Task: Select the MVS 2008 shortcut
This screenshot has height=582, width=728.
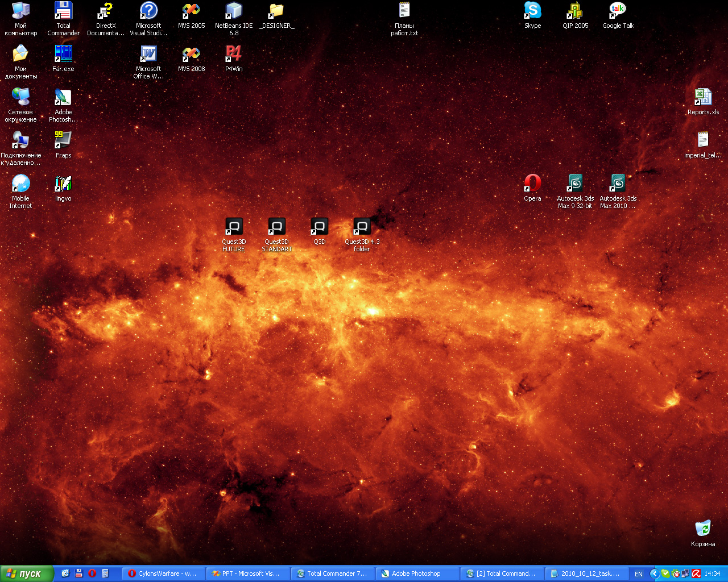Action: (x=191, y=59)
